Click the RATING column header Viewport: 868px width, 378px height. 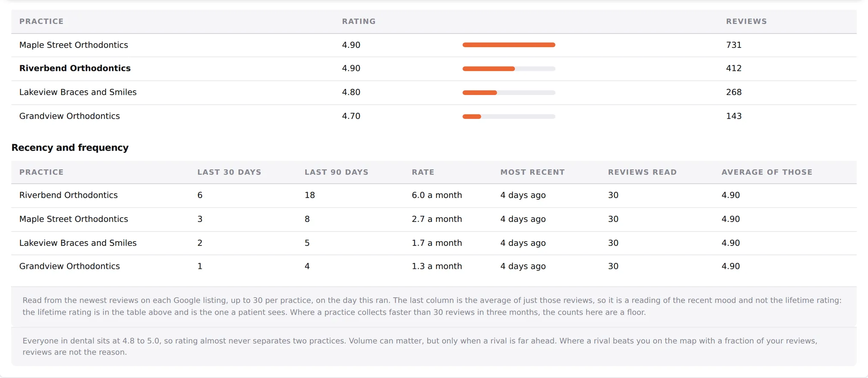[x=359, y=21]
